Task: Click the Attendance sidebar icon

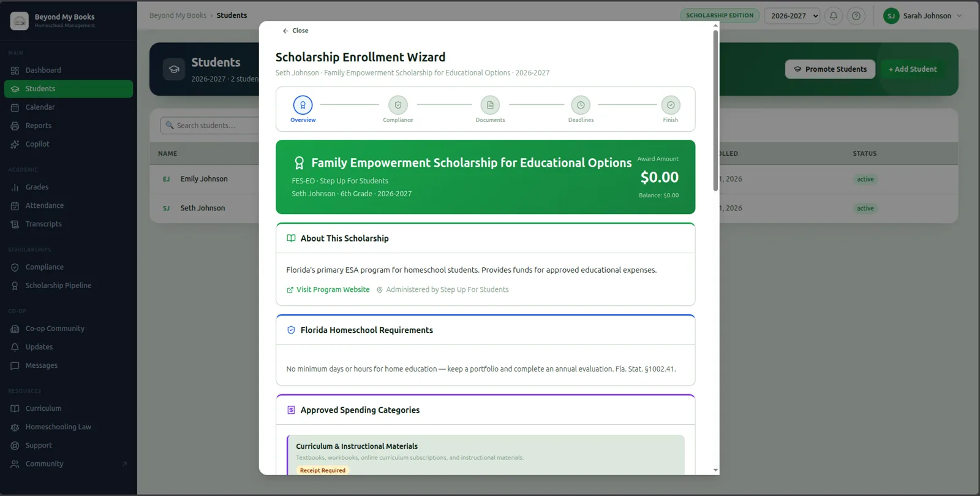Action: tap(15, 206)
